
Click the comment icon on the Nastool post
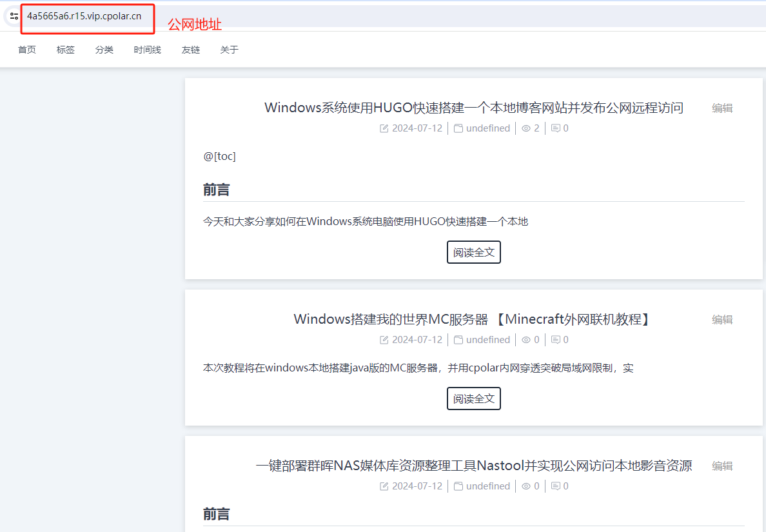(x=556, y=486)
